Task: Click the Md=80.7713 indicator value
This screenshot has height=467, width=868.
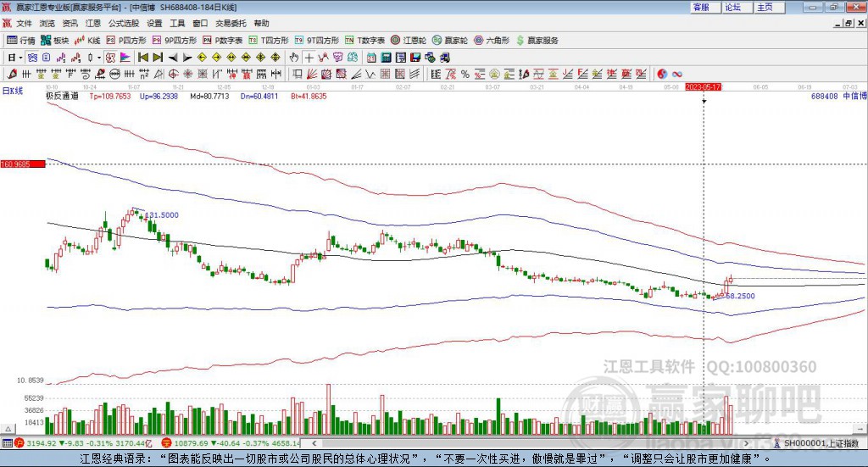Action: [209, 97]
